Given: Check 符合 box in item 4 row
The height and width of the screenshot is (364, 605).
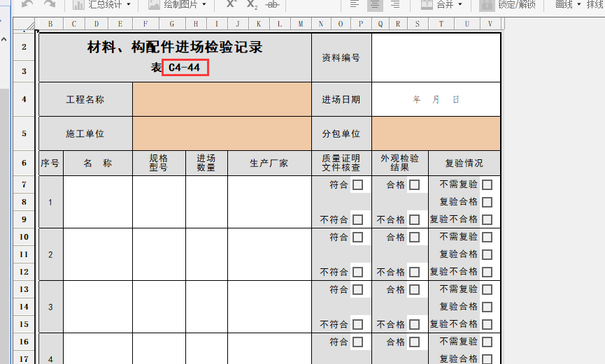Looking at the screenshot, I should point(357,342).
